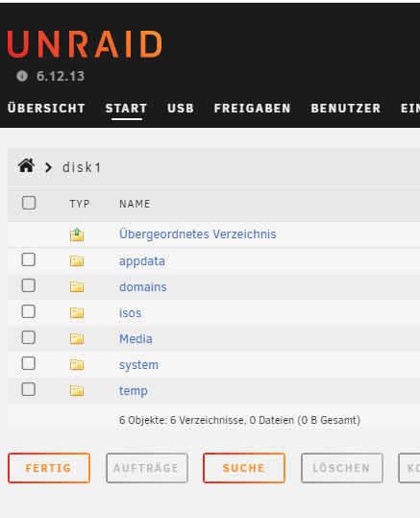Viewport: 420px width, 518px height.
Task: Click the isos folder icon
Action: pyautogui.click(x=77, y=313)
